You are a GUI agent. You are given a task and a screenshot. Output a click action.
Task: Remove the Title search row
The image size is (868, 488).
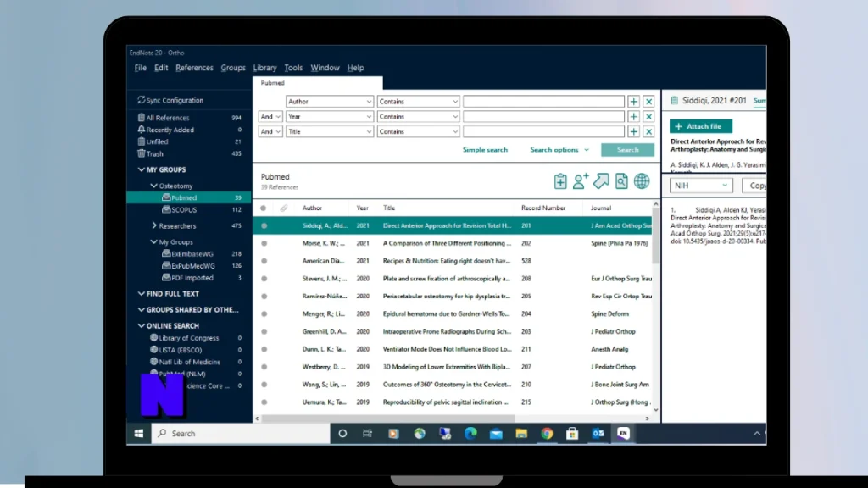click(x=648, y=131)
